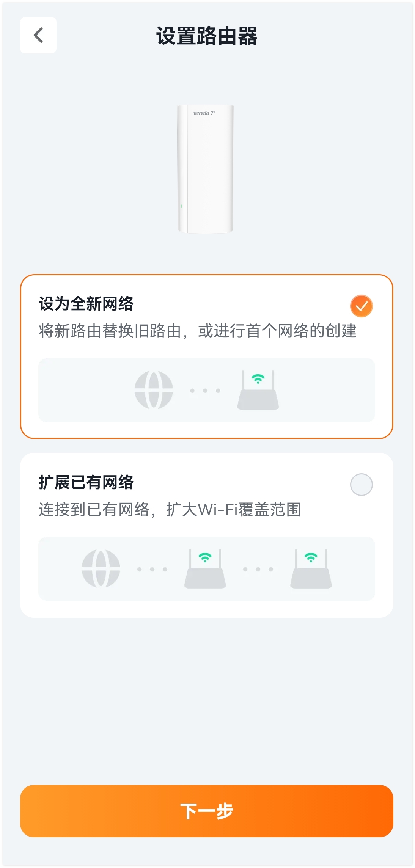Click the Tenda router product image
Screen dimensions: 415x868
(x=205, y=169)
